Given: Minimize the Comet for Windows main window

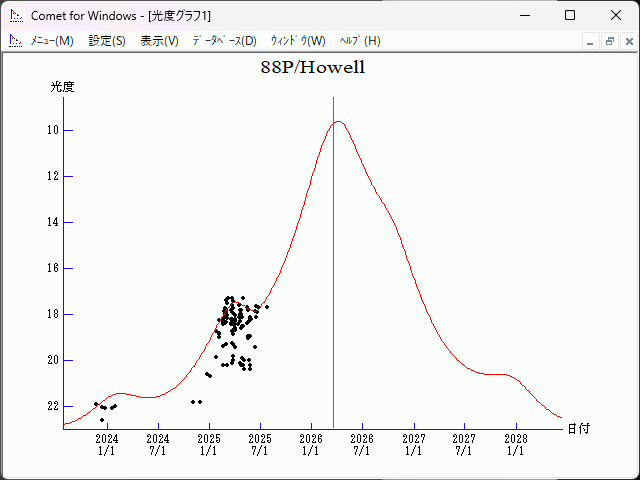Looking at the screenshot, I should point(524,16).
